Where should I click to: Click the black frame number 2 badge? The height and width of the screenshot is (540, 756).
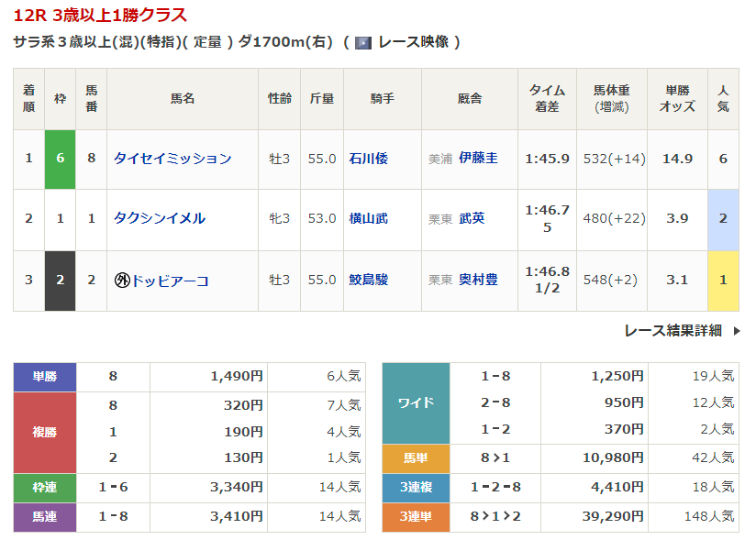[x=60, y=281]
